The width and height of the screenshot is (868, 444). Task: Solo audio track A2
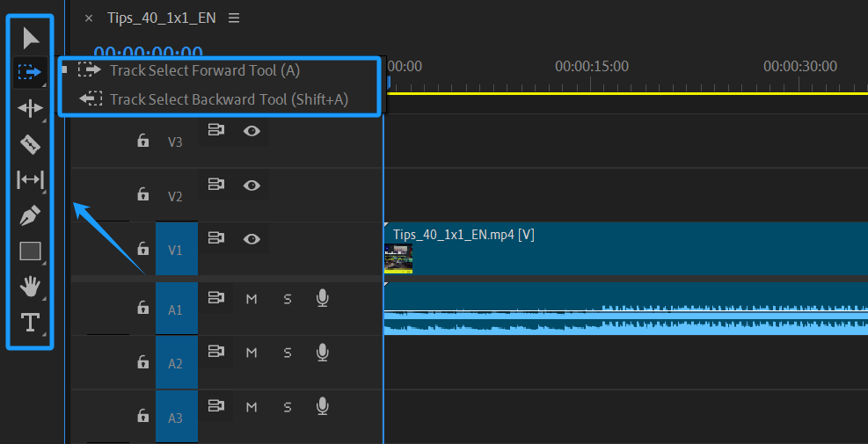(x=287, y=353)
